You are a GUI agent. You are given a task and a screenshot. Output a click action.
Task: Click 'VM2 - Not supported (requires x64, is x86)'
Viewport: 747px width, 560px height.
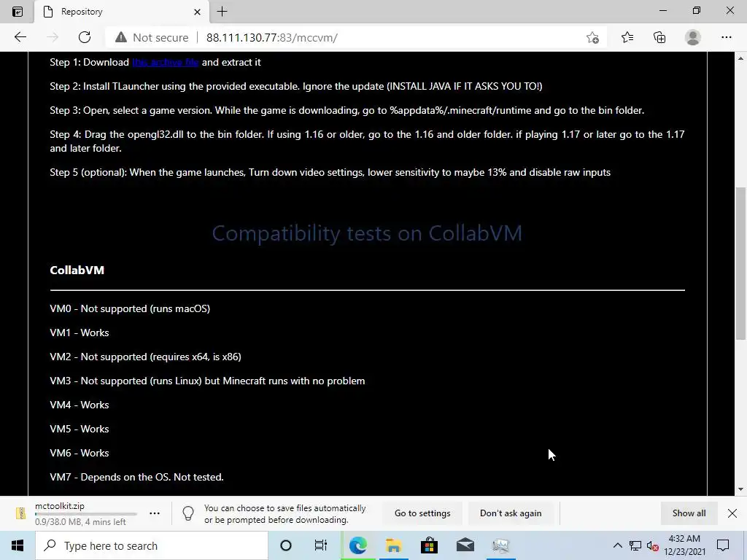[145, 357]
